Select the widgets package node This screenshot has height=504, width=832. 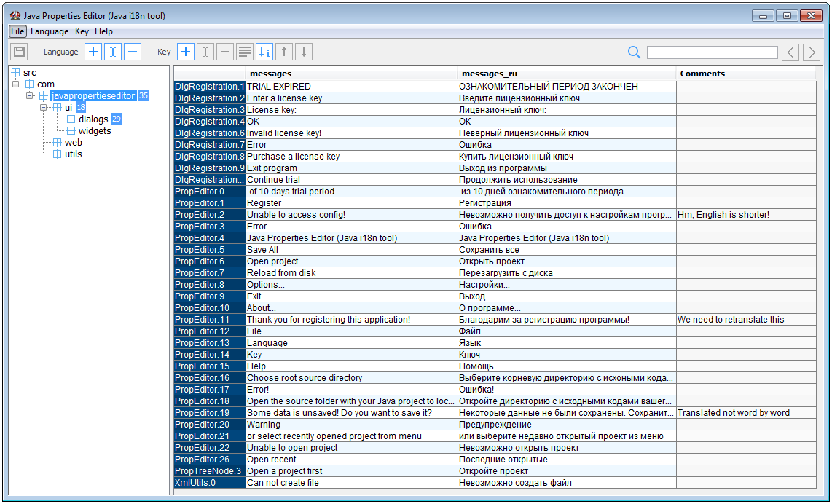tap(95, 131)
